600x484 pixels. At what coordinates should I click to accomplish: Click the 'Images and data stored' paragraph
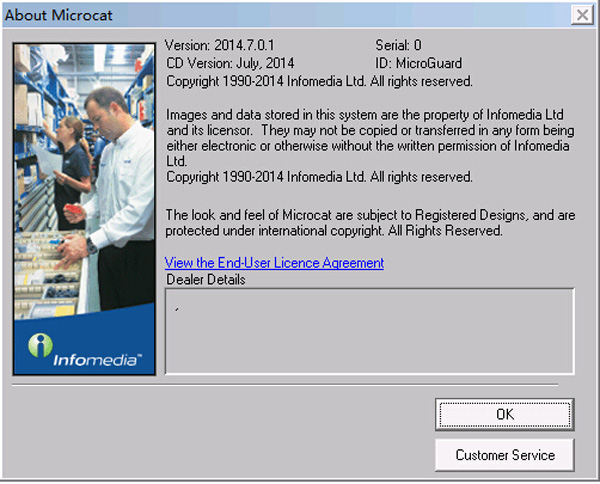(370, 138)
